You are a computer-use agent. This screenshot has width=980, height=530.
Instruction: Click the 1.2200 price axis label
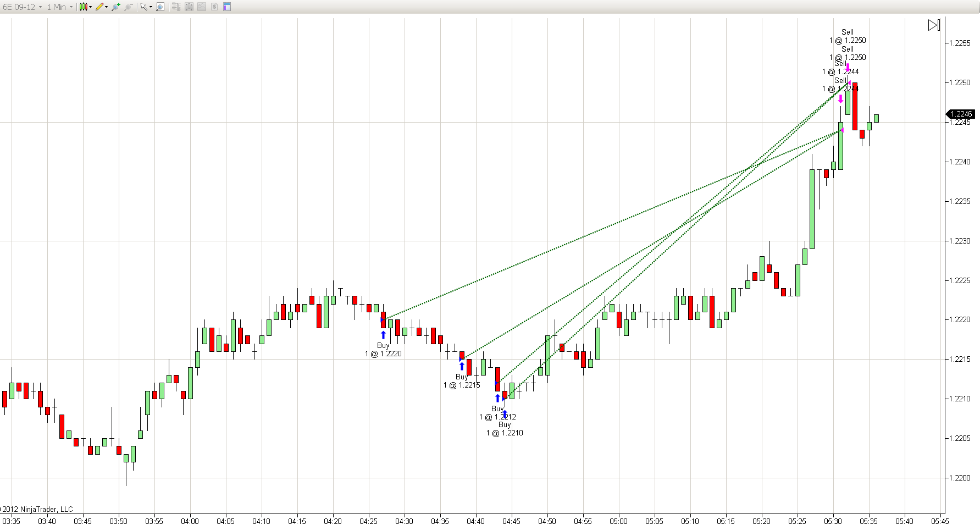pyautogui.click(x=960, y=478)
